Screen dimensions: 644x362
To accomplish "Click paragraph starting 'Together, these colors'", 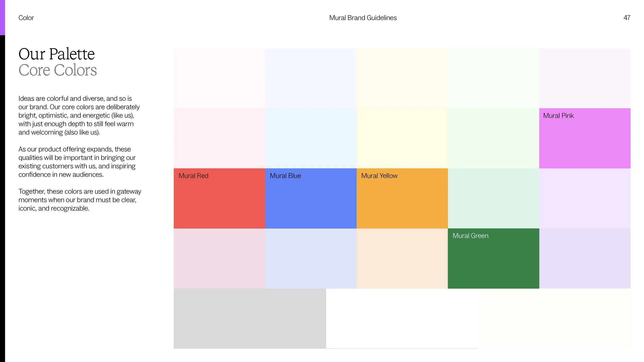I will click(x=80, y=200).
